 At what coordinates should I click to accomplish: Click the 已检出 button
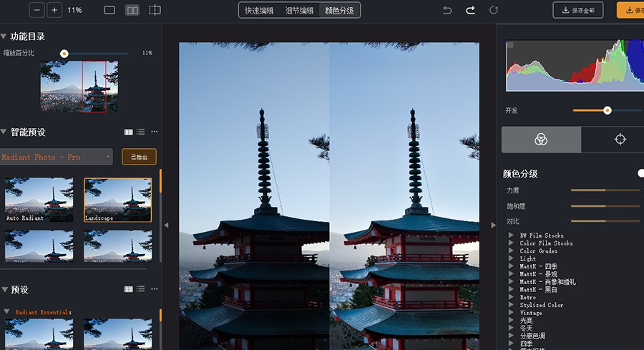pos(140,157)
